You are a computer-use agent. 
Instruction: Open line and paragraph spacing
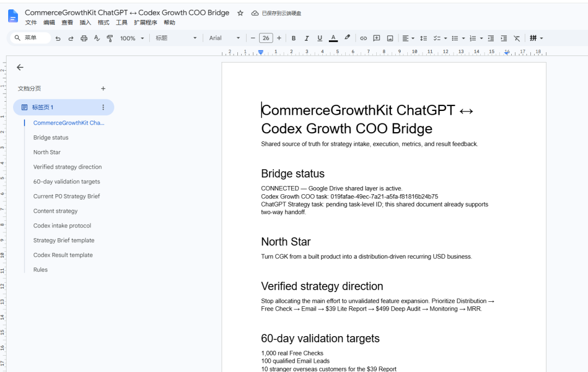(424, 38)
